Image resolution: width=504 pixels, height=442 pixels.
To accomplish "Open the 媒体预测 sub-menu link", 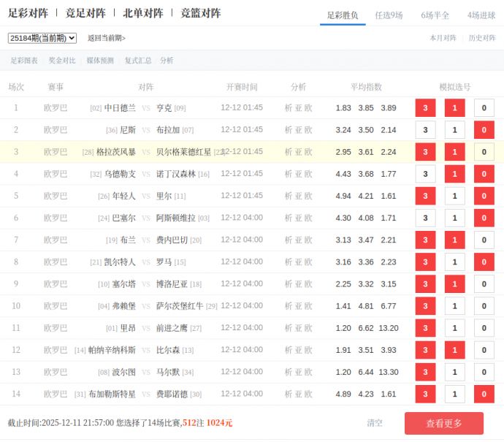I will pos(100,61).
